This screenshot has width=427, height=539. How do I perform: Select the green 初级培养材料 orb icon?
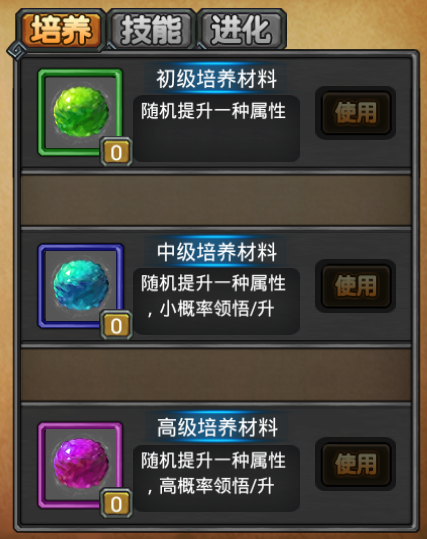coord(80,112)
